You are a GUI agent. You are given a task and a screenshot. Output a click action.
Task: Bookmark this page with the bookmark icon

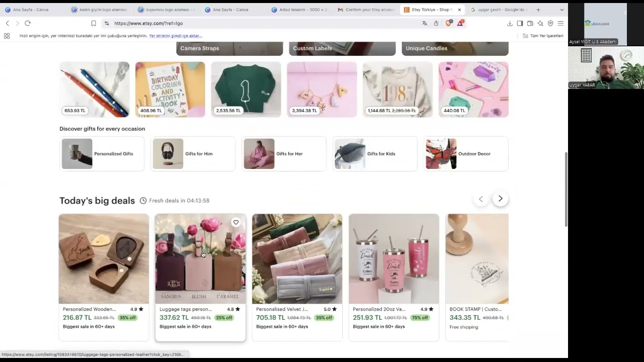tap(94, 23)
